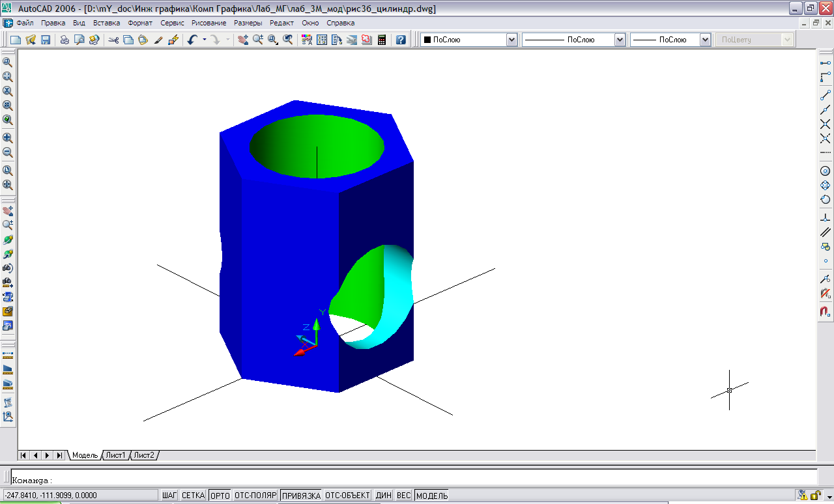
Task: Click the Copy icon in the toolbar
Action: (x=128, y=40)
